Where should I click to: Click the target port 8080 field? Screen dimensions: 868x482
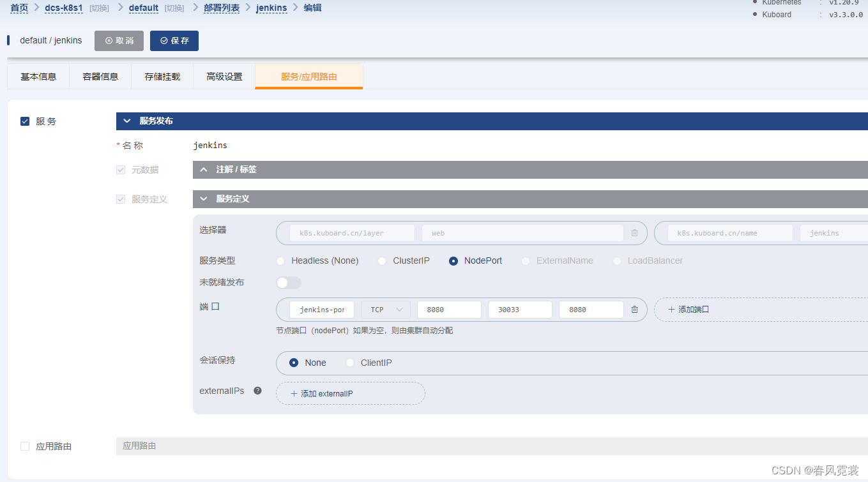[591, 310]
